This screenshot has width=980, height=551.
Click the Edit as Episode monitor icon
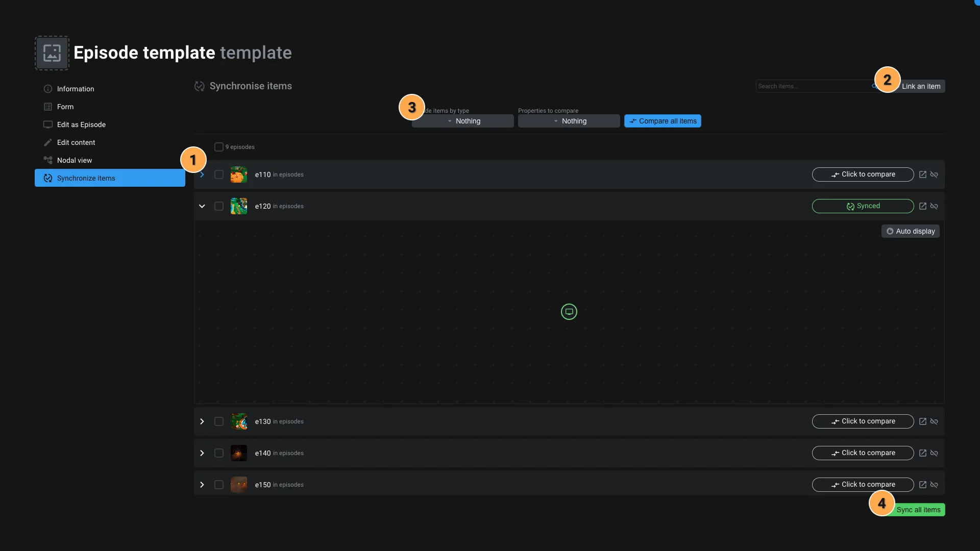48,124
